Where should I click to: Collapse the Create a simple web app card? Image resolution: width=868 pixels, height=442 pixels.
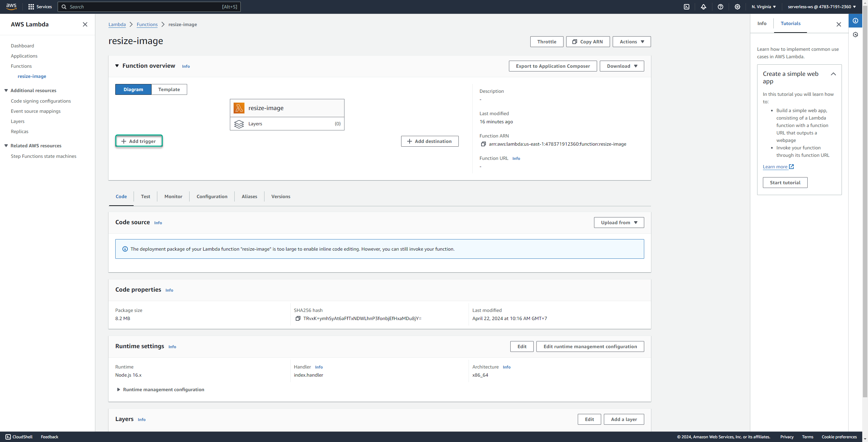click(833, 74)
